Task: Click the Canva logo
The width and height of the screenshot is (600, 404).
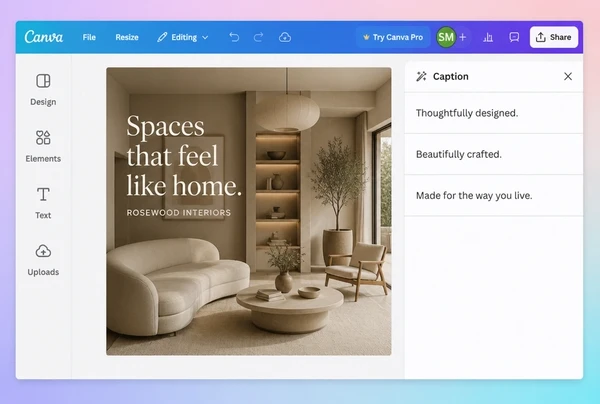Action: point(44,37)
